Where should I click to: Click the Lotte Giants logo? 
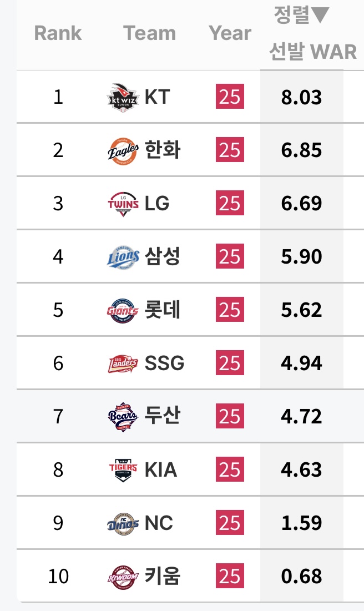122,310
